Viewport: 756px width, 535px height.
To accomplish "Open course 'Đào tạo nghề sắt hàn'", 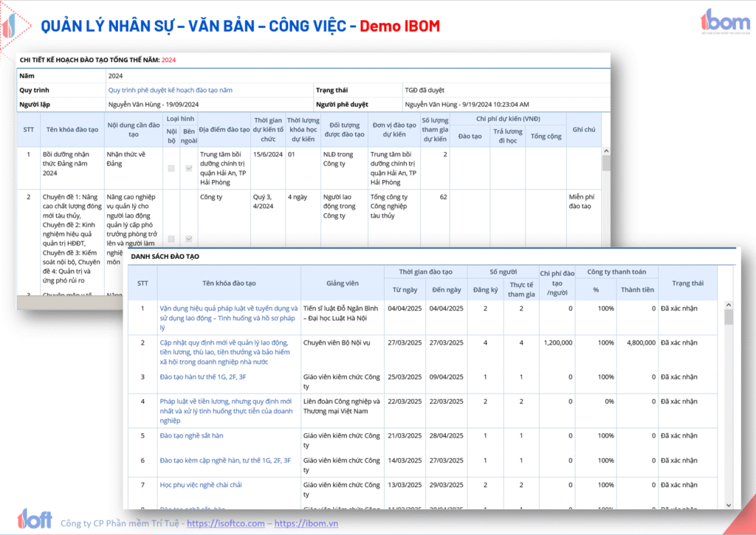I will click(x=191, y=435).
